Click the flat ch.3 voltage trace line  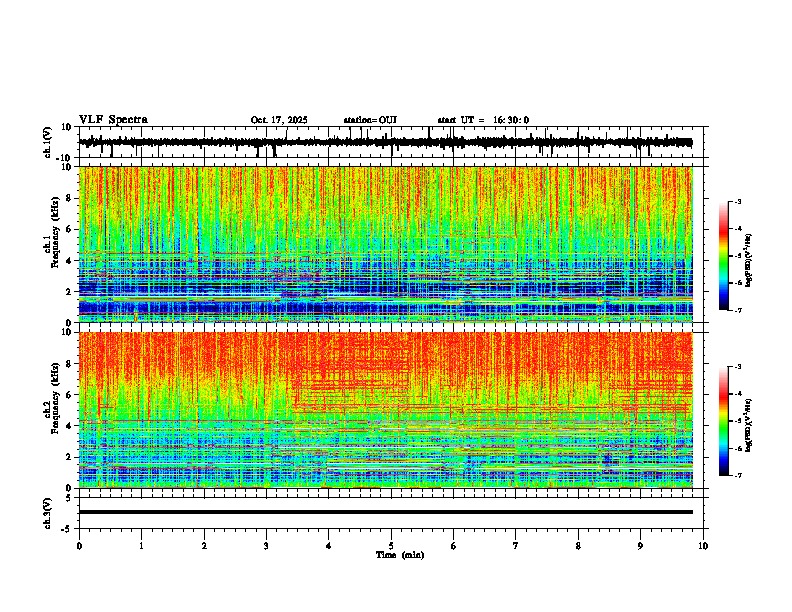coord(385,512)
